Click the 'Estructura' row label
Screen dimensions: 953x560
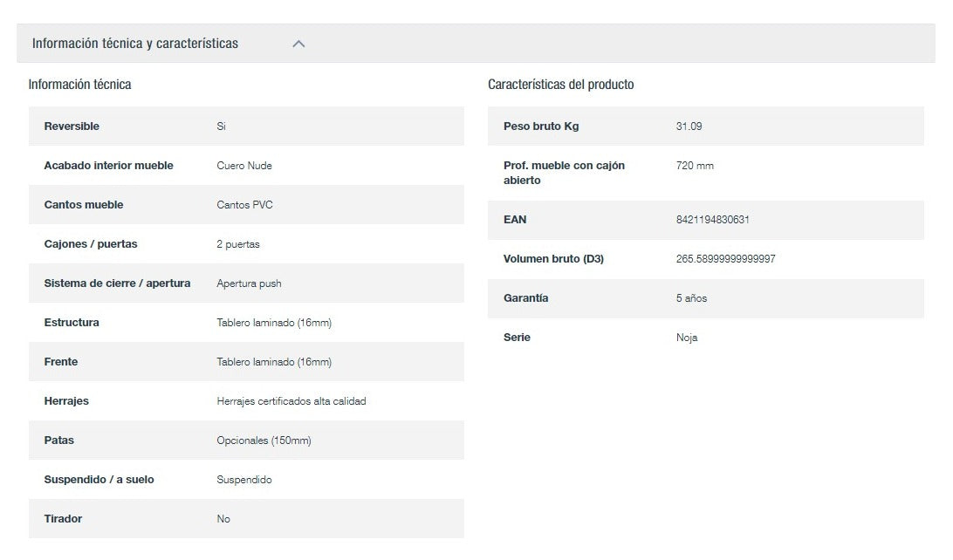[72, 323]
